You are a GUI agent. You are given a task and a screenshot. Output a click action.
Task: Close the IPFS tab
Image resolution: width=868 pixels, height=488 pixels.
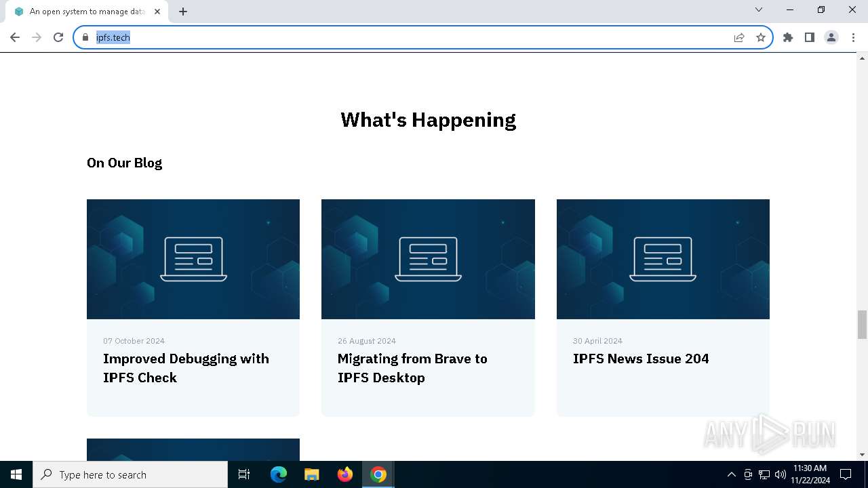point(158,12)
